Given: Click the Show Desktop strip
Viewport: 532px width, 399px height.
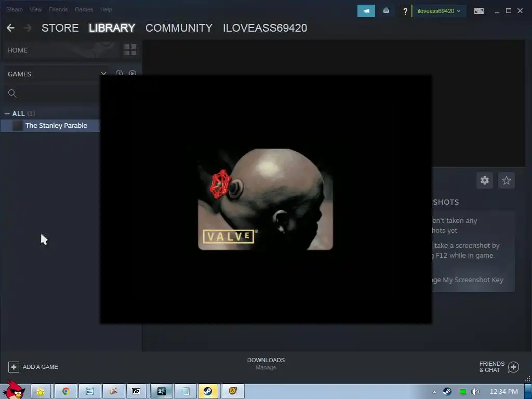Looking at the screenshot, I should [528, 392].
